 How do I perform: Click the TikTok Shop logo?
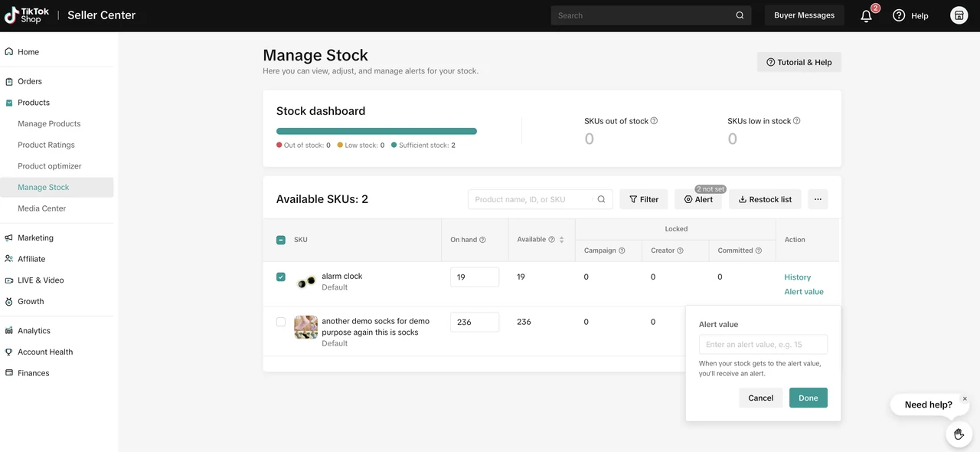[27, 15]
